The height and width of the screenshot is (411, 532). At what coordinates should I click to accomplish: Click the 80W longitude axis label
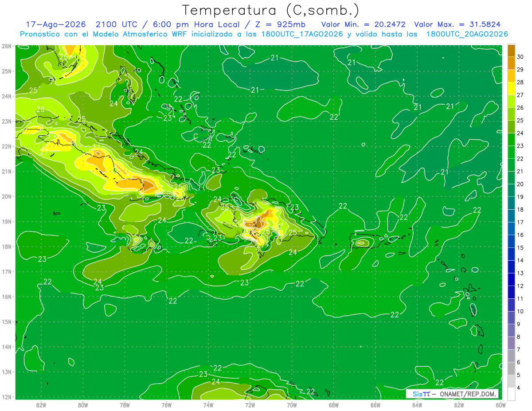(x=82, y=405)
